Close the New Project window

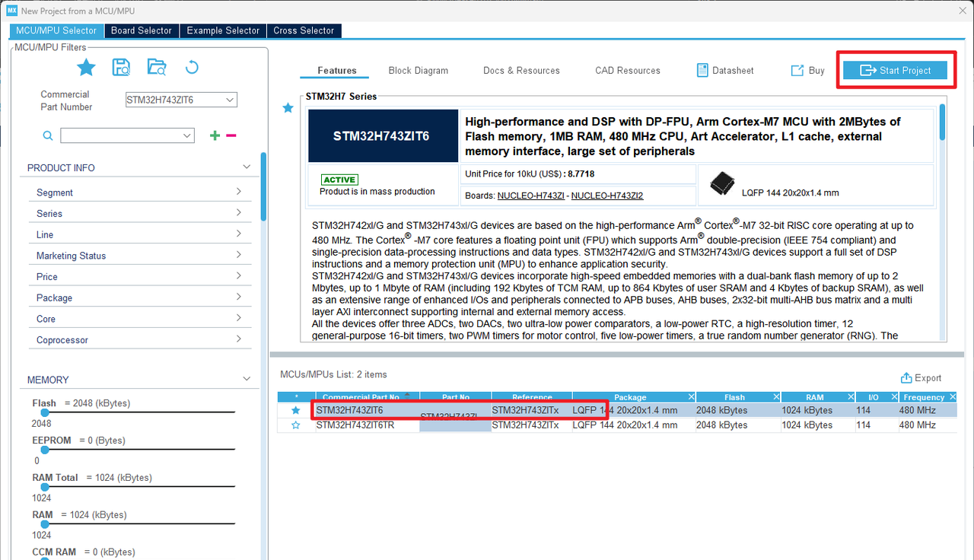tap(963, 11)
